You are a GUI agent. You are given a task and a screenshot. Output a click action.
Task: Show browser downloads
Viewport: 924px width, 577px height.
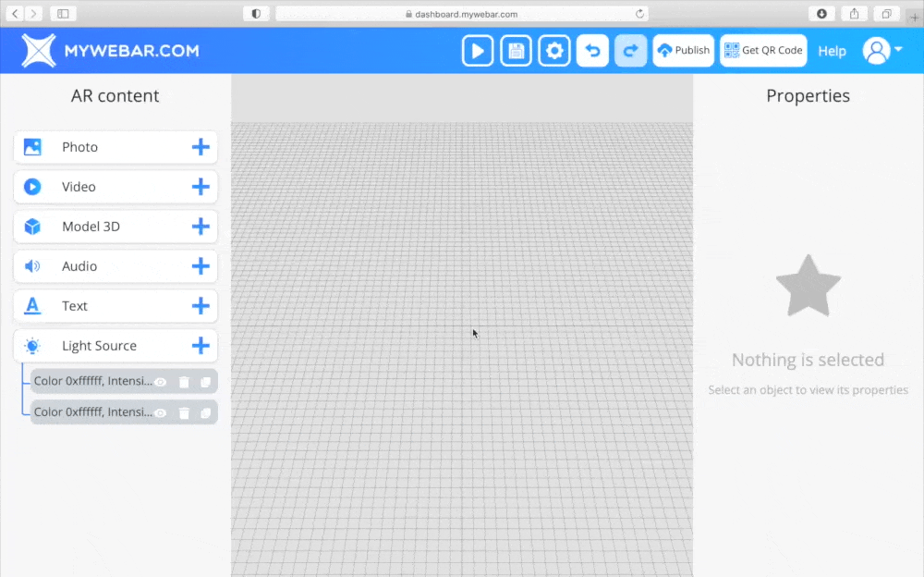[x=821, y=14]
